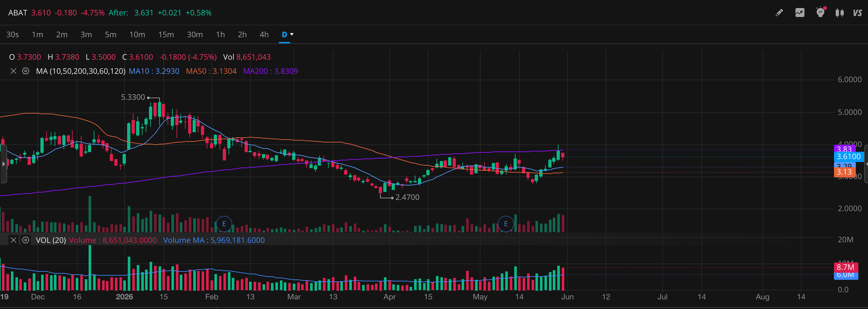
Task: Open VOL (20) indicator settings icon
Action: click(x=26, y=240)
